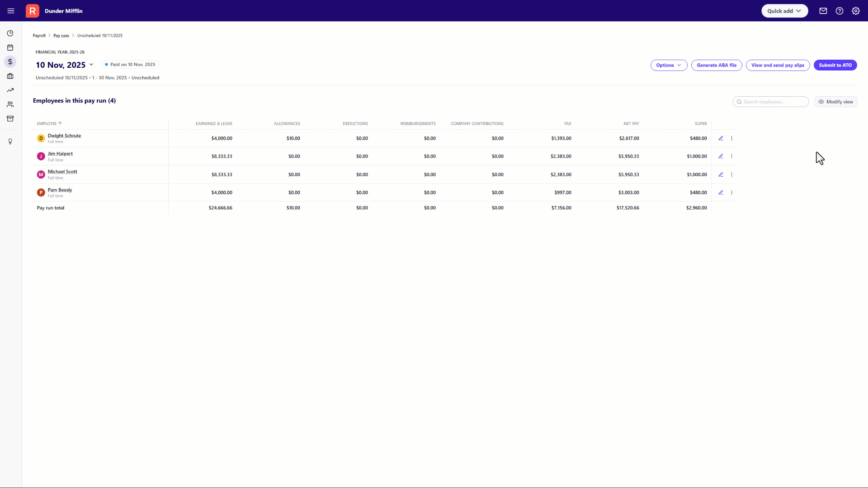Viewport: 868px width, 488px height.
Task: Open the Options dropdown
Action: tap(669, 65)
